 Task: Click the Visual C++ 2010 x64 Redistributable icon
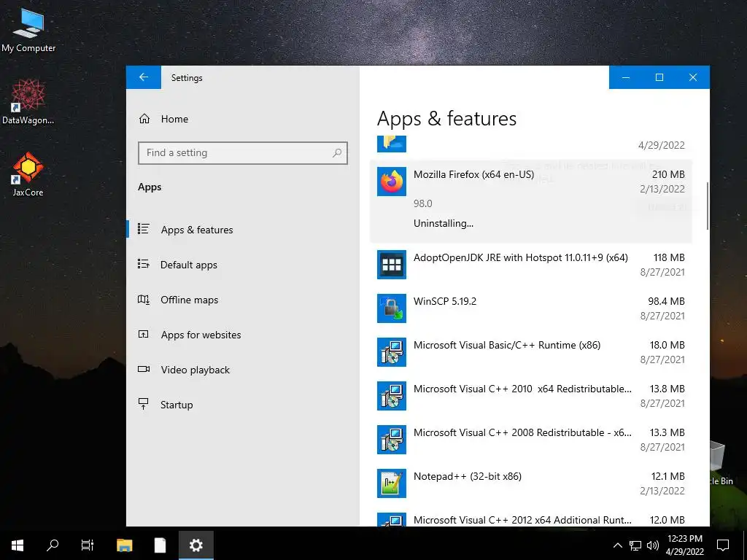[392, 396]
